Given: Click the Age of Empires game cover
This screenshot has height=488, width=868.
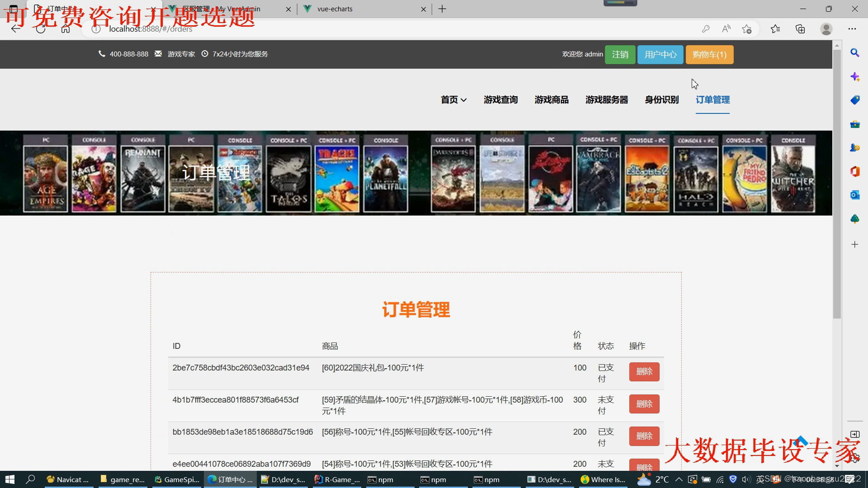Looking at the screenshot, I should coord(46,178).
